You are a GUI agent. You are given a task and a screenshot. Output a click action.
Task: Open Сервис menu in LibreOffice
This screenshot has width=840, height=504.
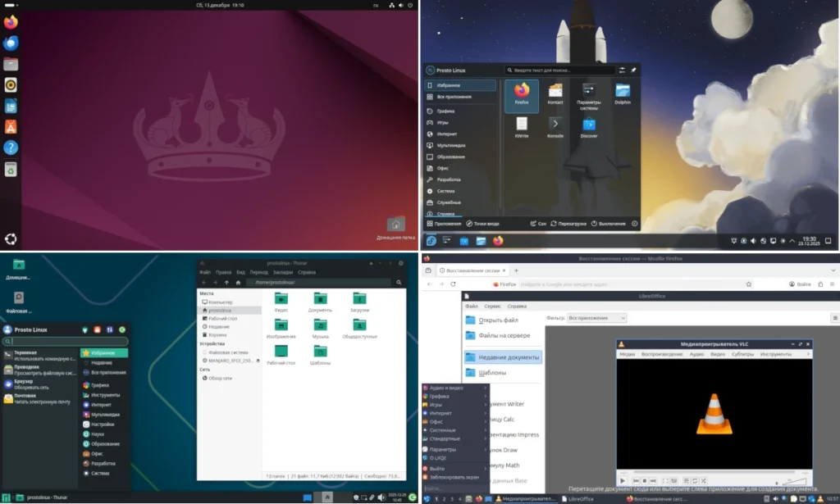point(492,306)
